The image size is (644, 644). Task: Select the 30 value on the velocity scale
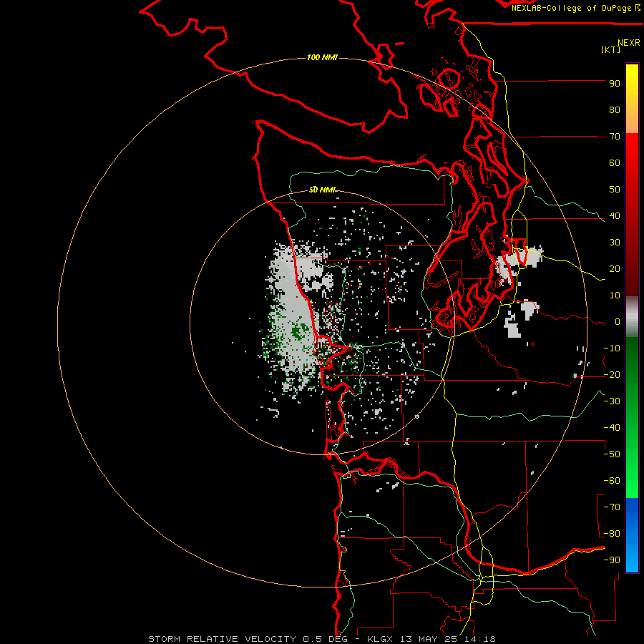615,243
